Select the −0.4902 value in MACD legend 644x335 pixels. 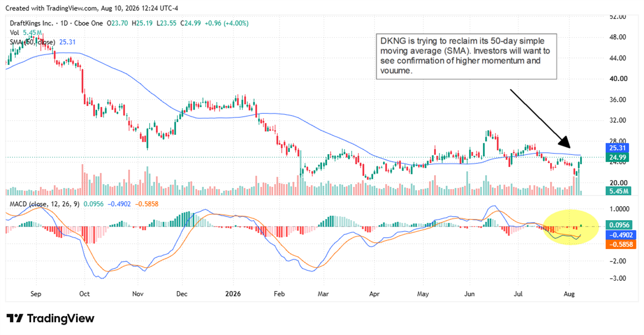(x=120, y=205)
